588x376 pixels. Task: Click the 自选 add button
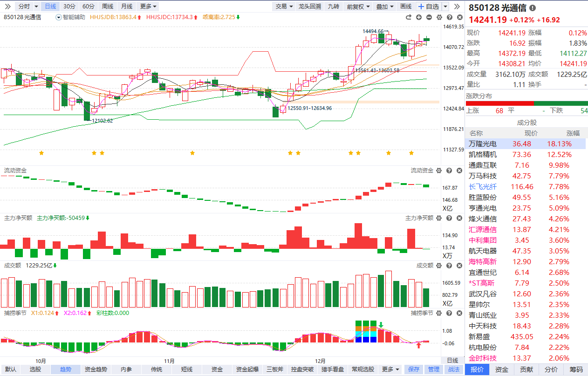point(429,6)
